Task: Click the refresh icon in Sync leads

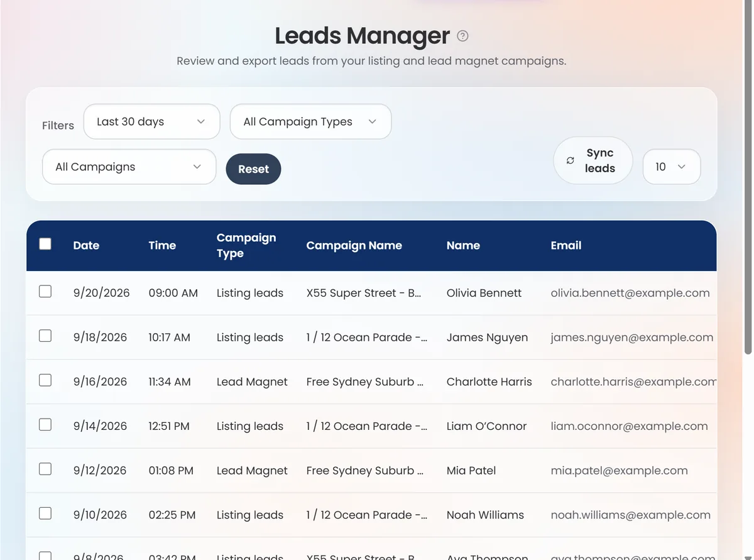Action: pyautogui.click(x=571, y=161)
